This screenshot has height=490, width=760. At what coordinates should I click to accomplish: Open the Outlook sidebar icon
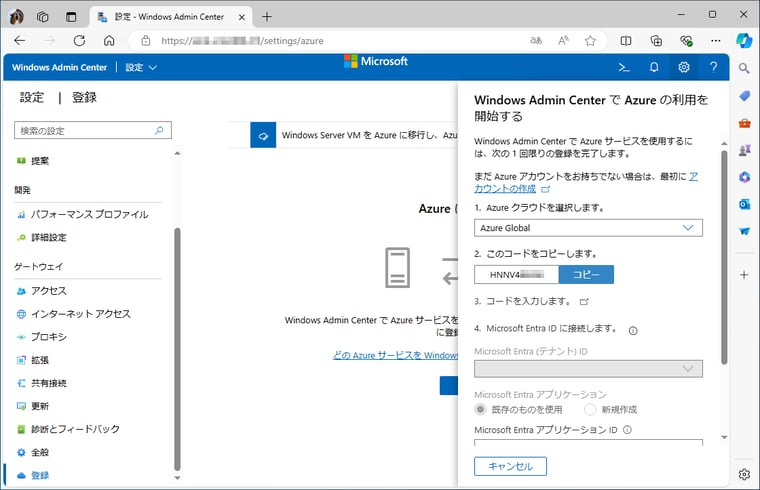(744, 204)
